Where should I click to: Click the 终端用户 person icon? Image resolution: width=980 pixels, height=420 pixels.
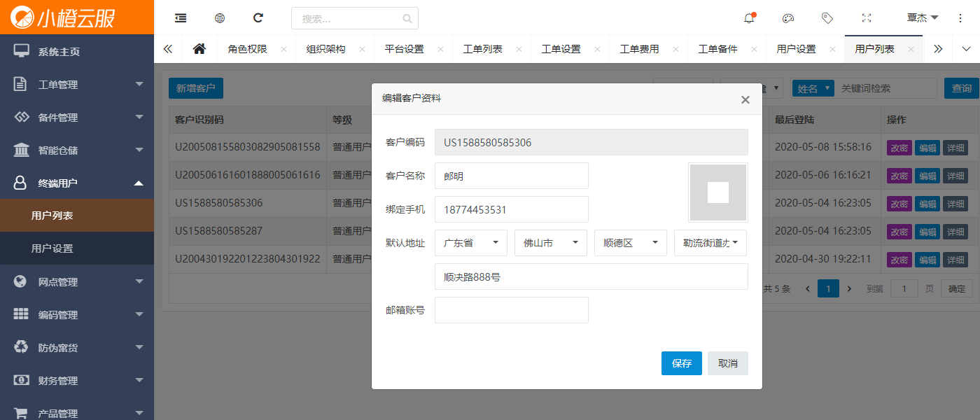[x=21, y=183]
